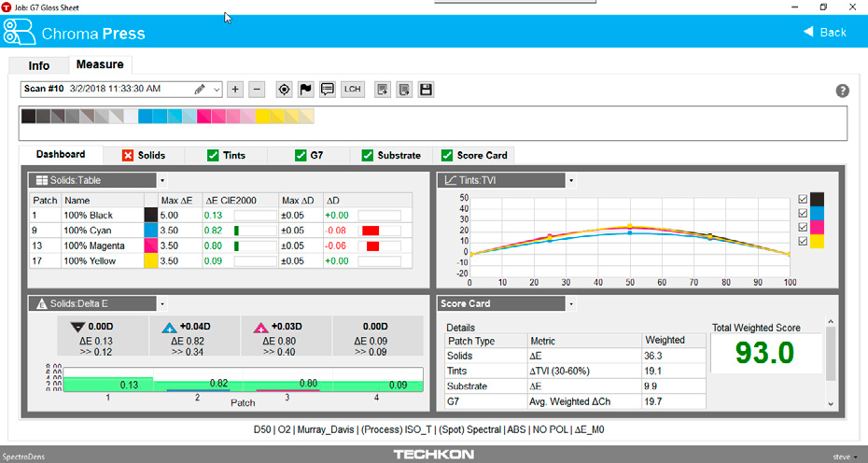The width and height of the screenshot is (868, 463).
Task: Open the Dashboard tab
Action: tap(61, 155)
